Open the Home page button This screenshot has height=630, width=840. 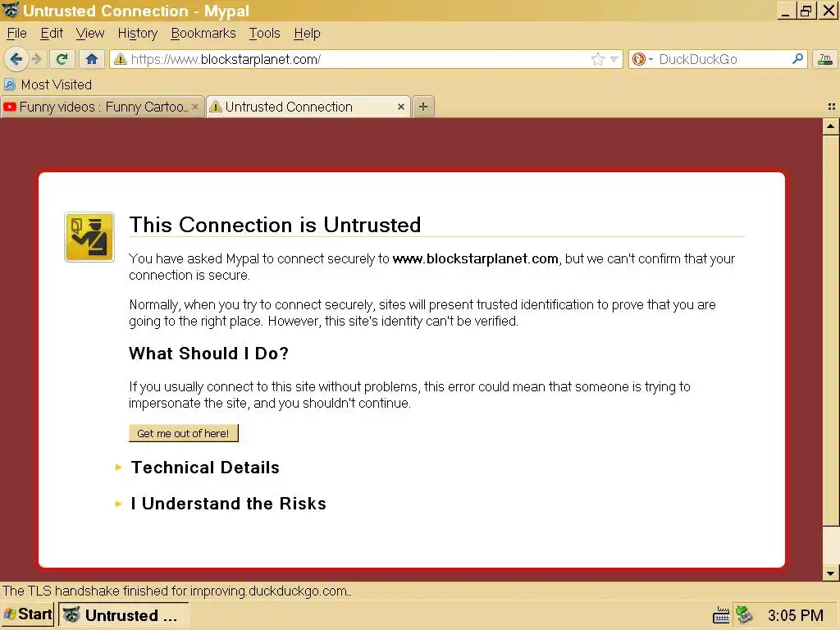92,59
